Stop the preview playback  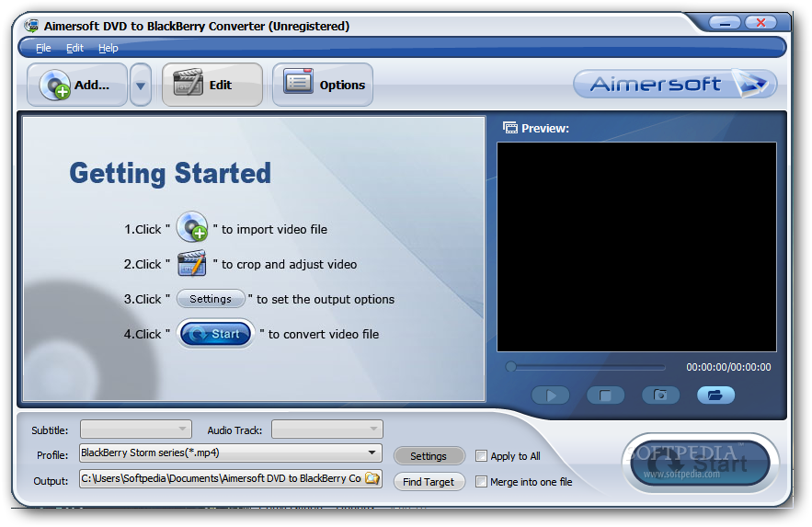605,395
